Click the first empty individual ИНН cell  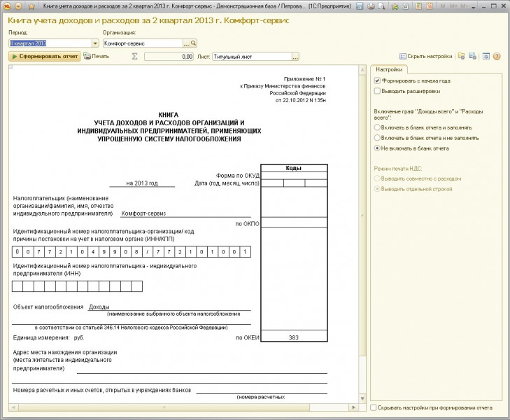(17, 286)
